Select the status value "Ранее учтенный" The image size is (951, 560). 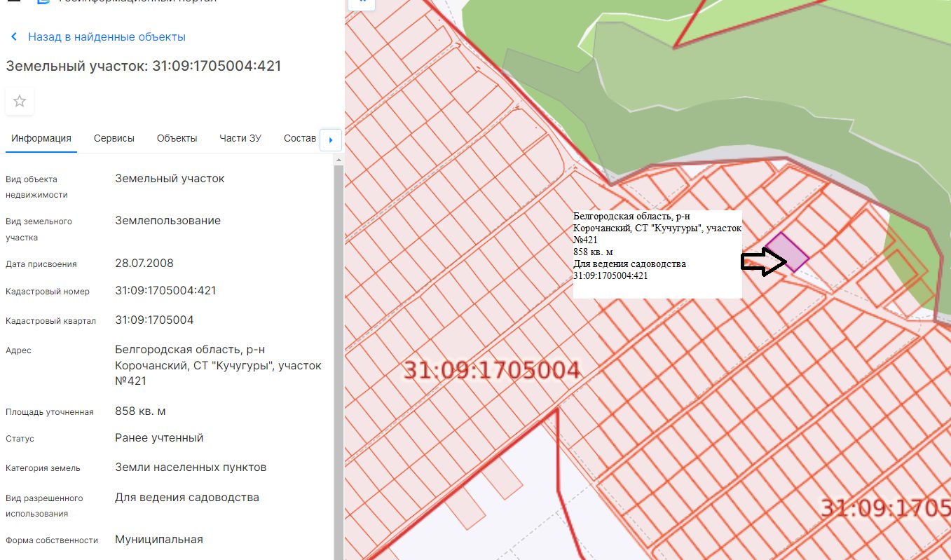[159, 438]
